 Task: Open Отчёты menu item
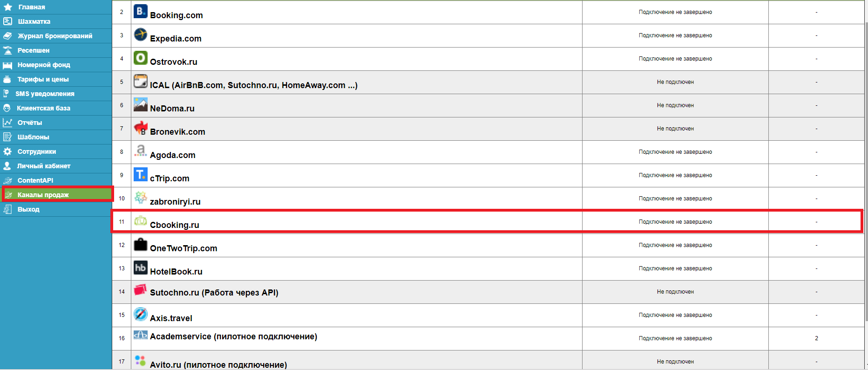point(30,123)
